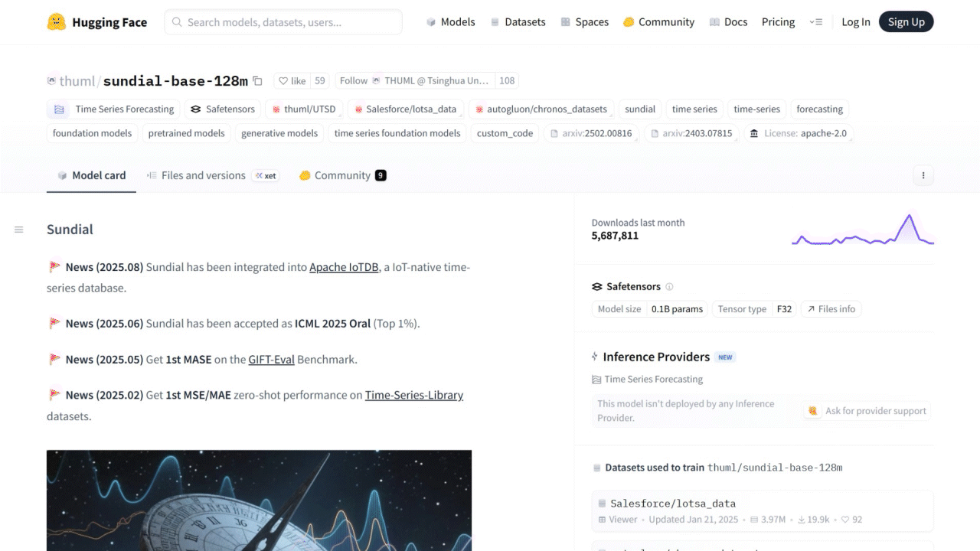The width and height of the screenshot is (980, 551).
Task: Open the 59 likes count
Action: [319, 80]
